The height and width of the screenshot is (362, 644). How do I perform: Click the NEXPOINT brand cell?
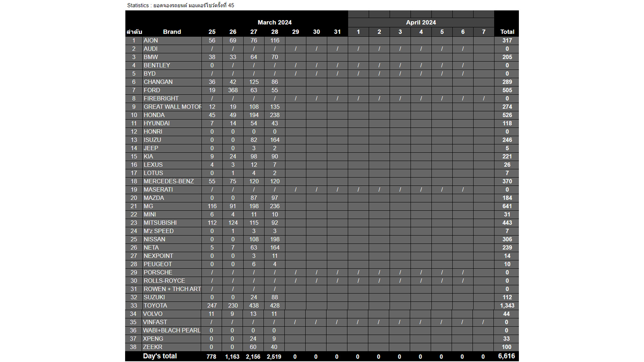pos(172,256)
